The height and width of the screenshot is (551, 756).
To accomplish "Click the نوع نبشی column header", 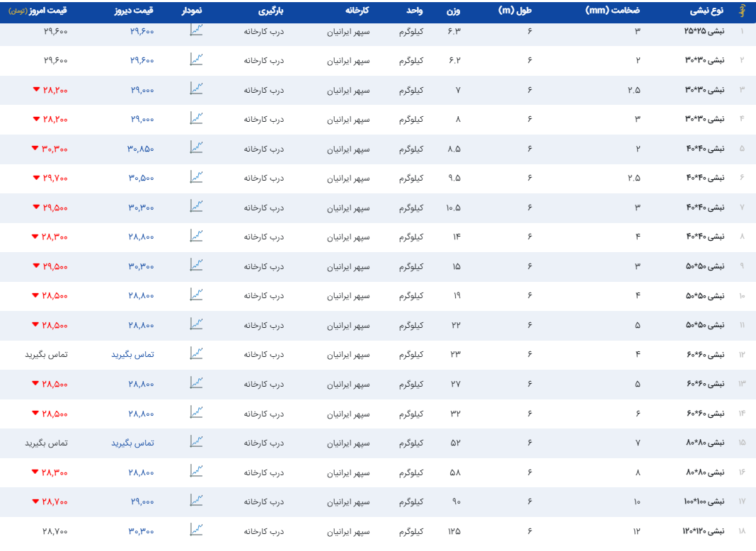I will 706,11.
